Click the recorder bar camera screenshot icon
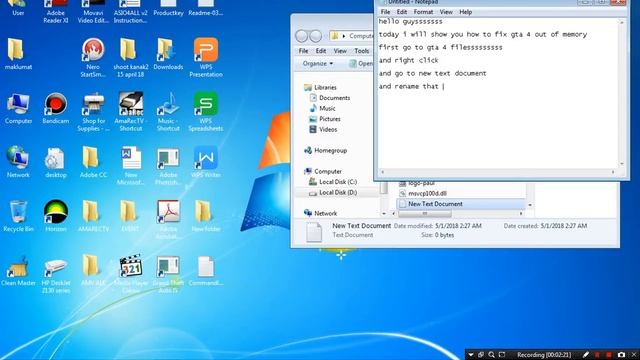Viewport: 640px width, 360px height. [x=621, y=355]
